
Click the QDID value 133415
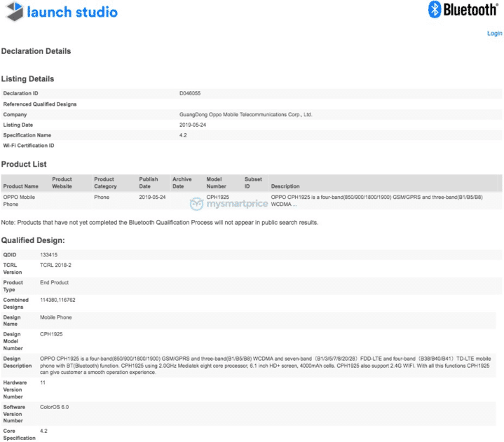(48, 255)
